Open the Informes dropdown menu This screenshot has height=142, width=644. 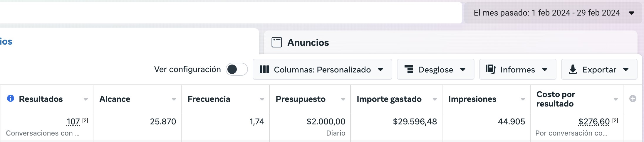click(x=545, y=70)
